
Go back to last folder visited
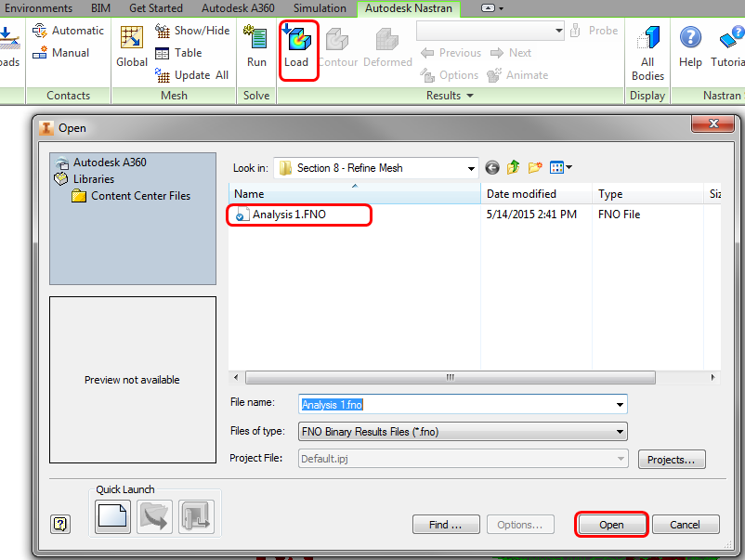[492, 167]
